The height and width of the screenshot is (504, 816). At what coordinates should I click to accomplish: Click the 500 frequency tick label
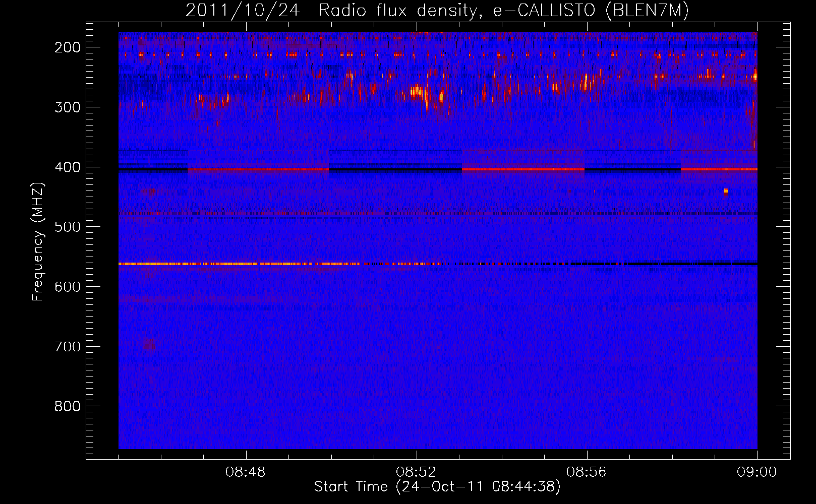(68, 227)
